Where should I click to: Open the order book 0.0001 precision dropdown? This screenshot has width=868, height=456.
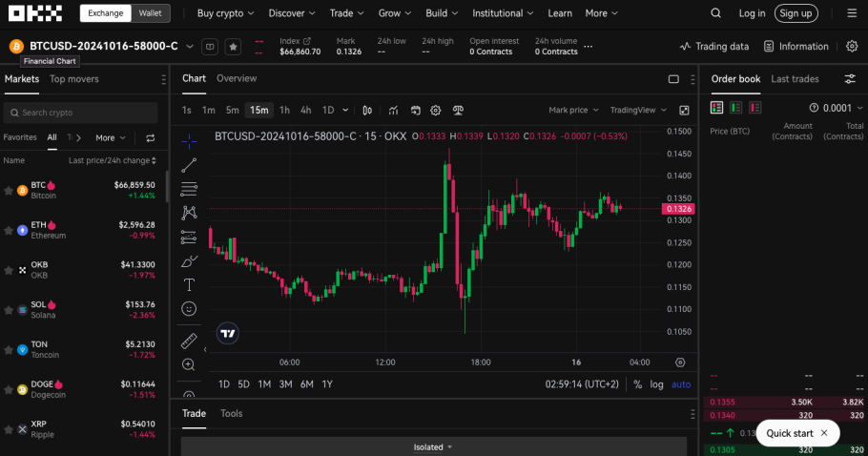click(837, 108)
